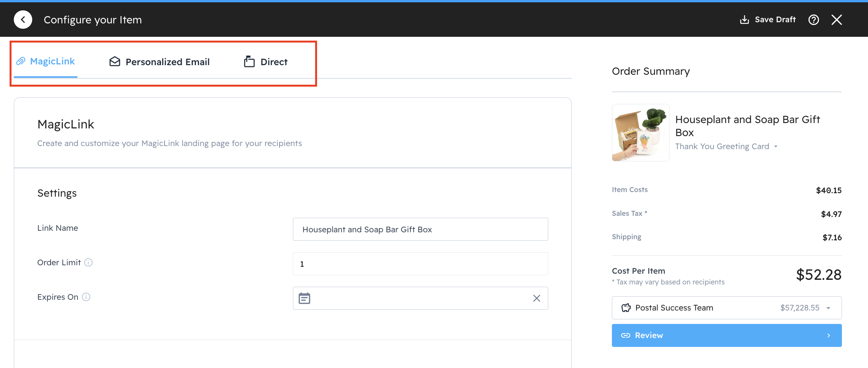This screenshot has height=368, width=868.
Task: Show the Order Limit info tooltip icon
Action: point(89,263)
